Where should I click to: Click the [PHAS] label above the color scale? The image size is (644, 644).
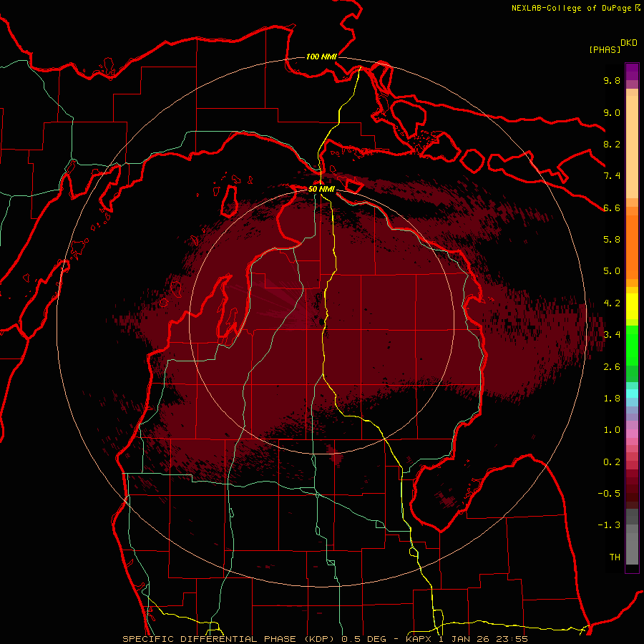pyautogui.click(x=605, y=49)
